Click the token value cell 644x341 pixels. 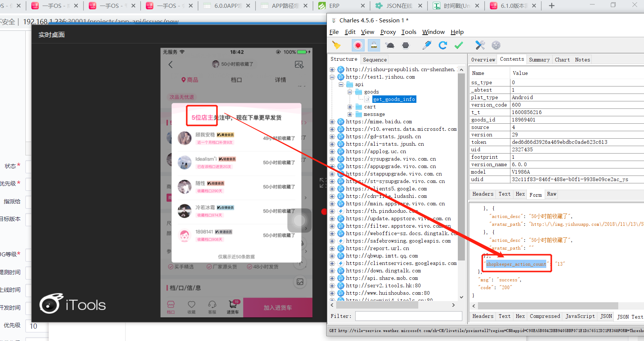[577, 142]
